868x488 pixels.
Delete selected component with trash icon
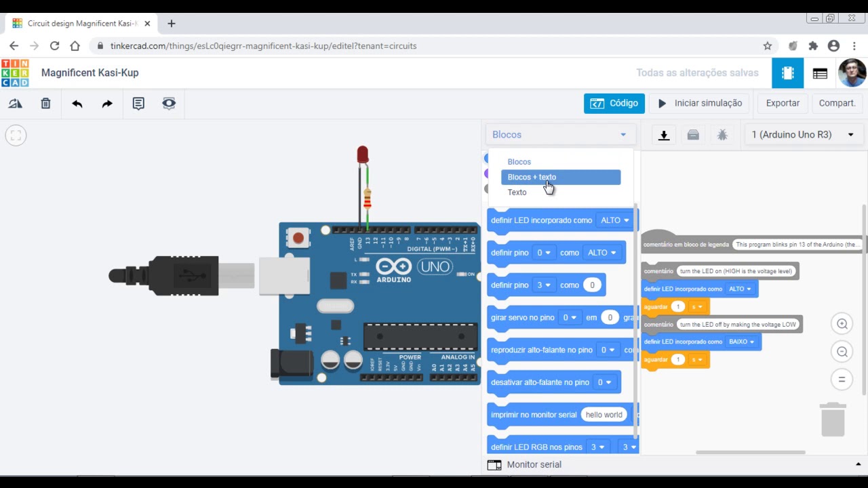[x=45, y=104]
